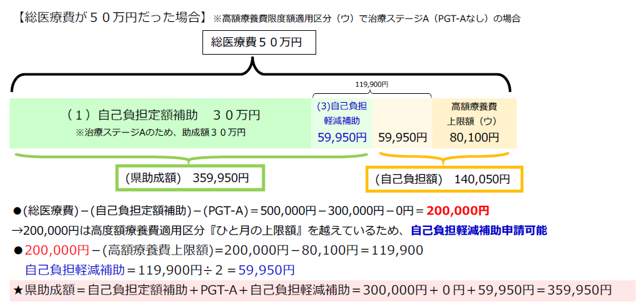Click the 総医療費50万円 title box
The image size is (644, 306).
coord(259,42)
